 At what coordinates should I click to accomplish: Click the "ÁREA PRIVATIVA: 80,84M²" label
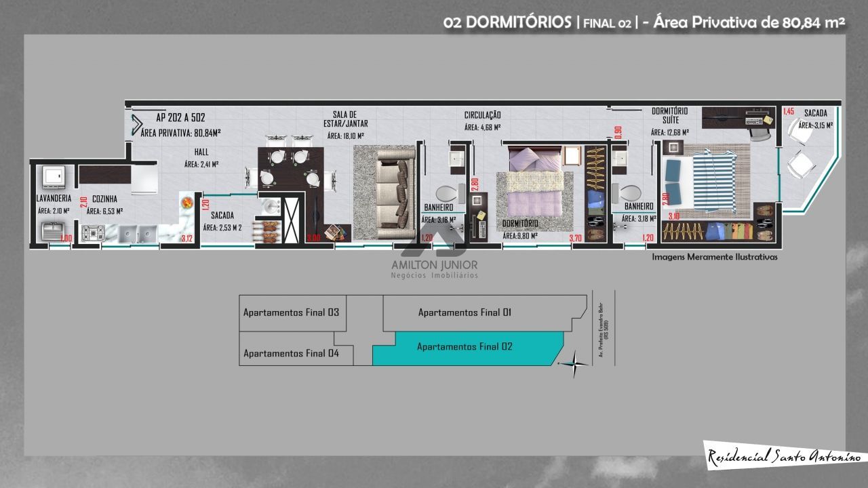(180, 133)
